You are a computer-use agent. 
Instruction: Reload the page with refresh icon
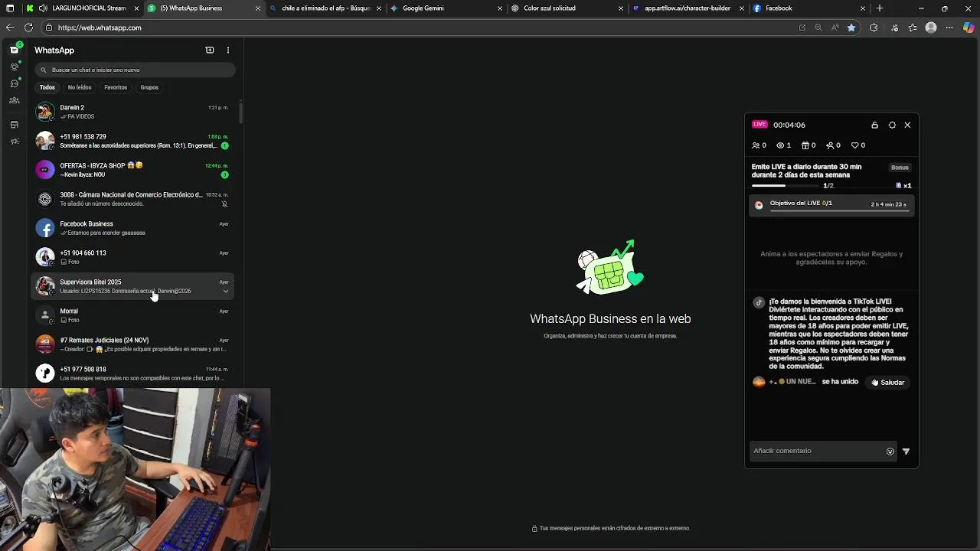[28, 28]
